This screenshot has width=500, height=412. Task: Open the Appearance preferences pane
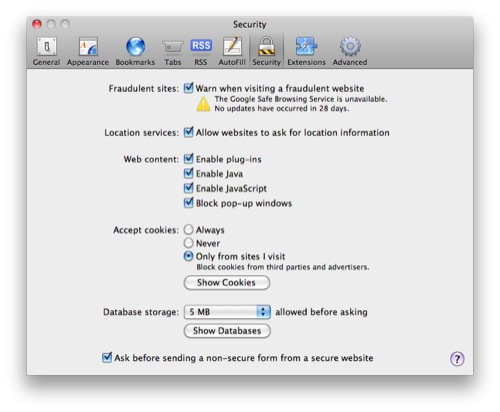coord(88,51)
